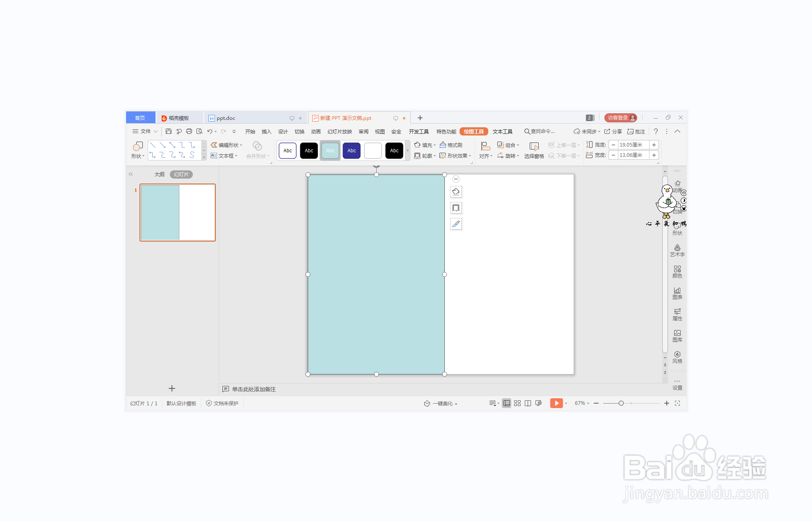Open the 插入 insert ribbon tab
Screen dimensions: 812x521
click(x=266, y=131)
